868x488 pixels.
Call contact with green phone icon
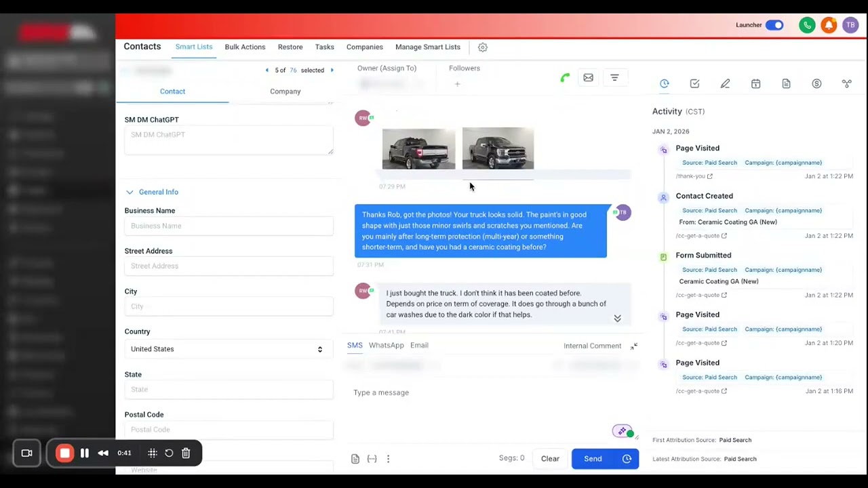[565, 78]
